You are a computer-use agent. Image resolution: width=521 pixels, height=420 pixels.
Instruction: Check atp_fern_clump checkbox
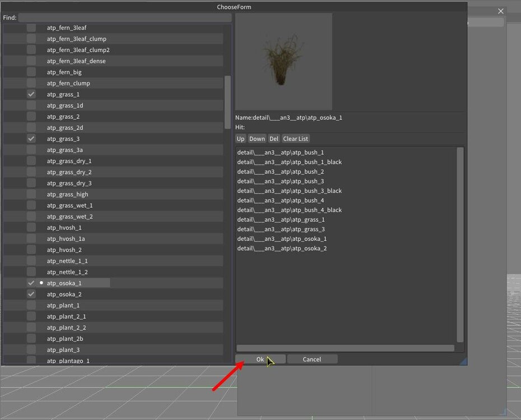coord(31,83)
